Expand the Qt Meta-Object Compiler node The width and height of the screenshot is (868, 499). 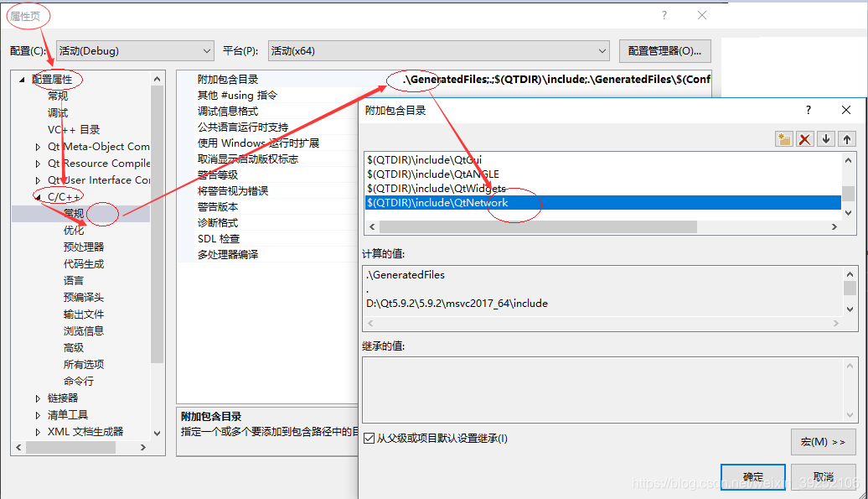38,148
